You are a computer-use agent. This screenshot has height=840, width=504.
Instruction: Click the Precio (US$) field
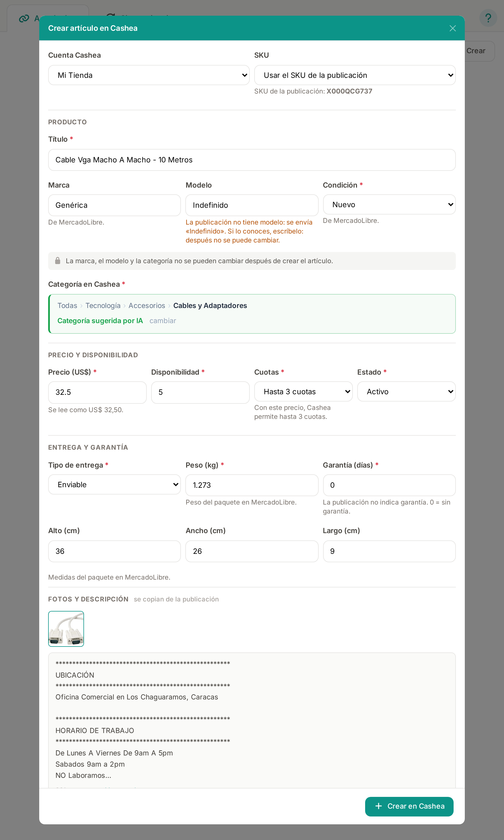pyautogui.click(x=97, y=393)
